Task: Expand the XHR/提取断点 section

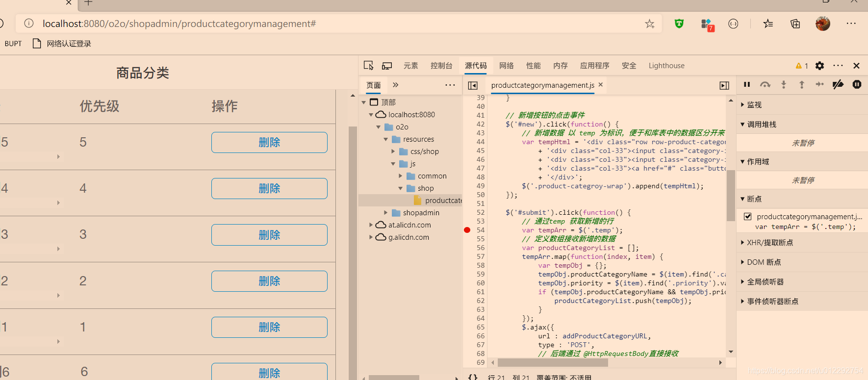Action: point(802,243)
